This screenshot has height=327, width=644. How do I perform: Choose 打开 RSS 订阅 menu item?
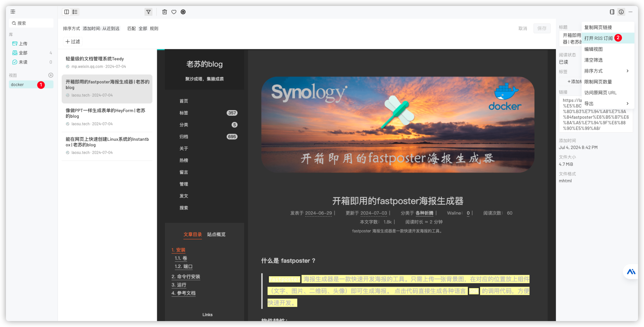[x=608, y=38]
